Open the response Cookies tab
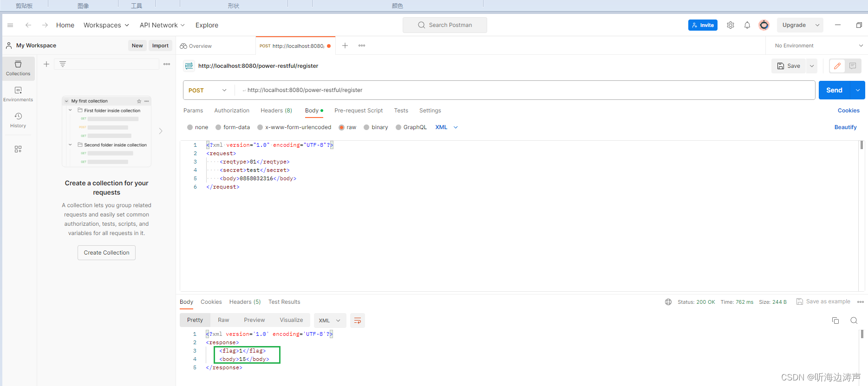The height and width of the screenshot is (386, 868). [211, 302]
